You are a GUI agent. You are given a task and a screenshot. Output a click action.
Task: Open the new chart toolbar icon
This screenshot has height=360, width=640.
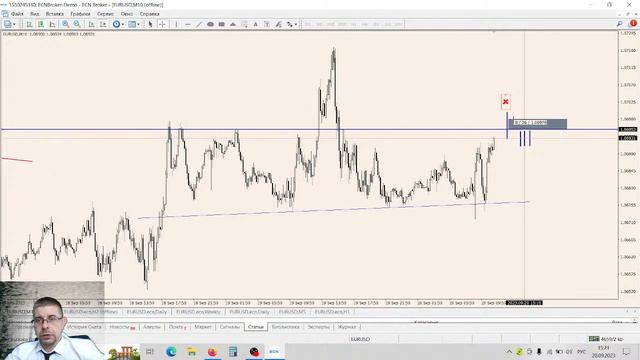(7, 24)
